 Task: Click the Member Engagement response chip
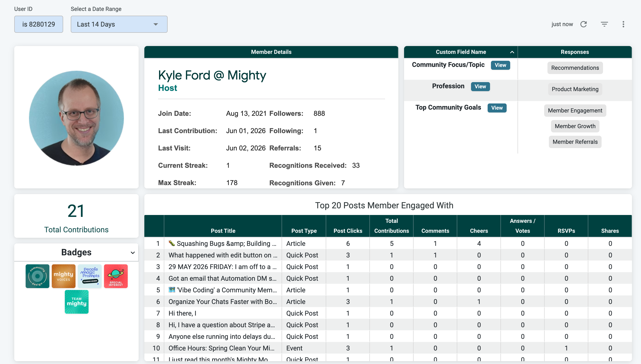coord(575,111)
